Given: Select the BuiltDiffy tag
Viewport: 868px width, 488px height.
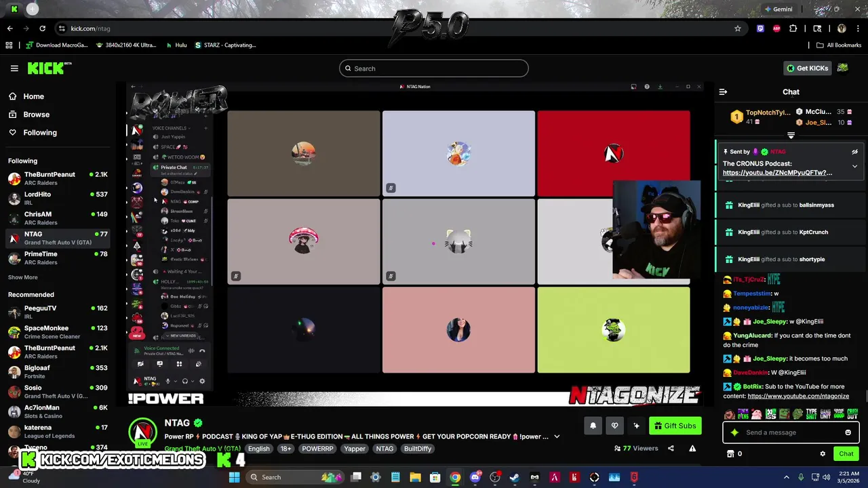Looking at the screenshot, I should (417, 449).
